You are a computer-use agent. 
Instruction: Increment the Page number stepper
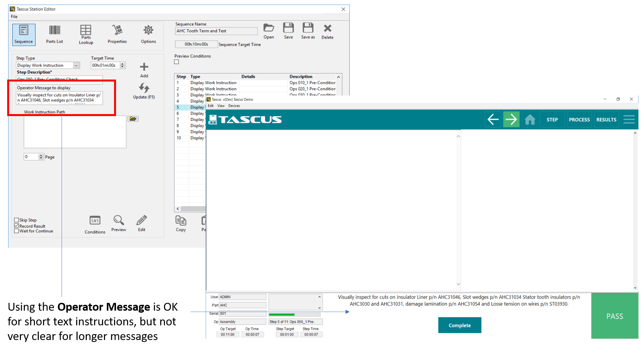pyautogui.click(x=41, y=156)
